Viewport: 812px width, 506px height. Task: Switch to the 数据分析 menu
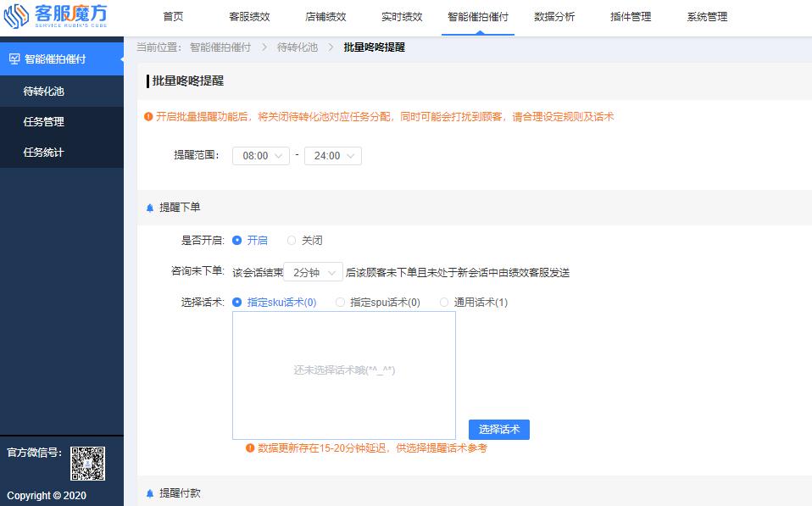pyautogui.click(x=555, y=15)
